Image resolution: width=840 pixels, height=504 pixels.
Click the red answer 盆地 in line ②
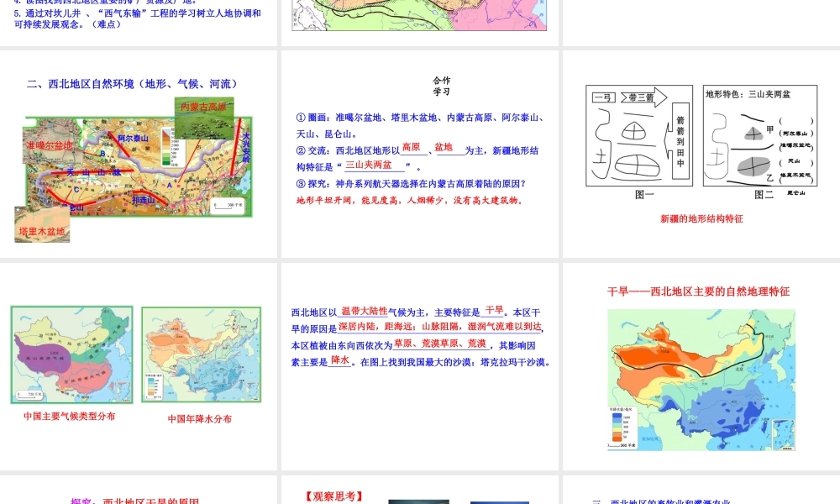click(x=443, y=147)
